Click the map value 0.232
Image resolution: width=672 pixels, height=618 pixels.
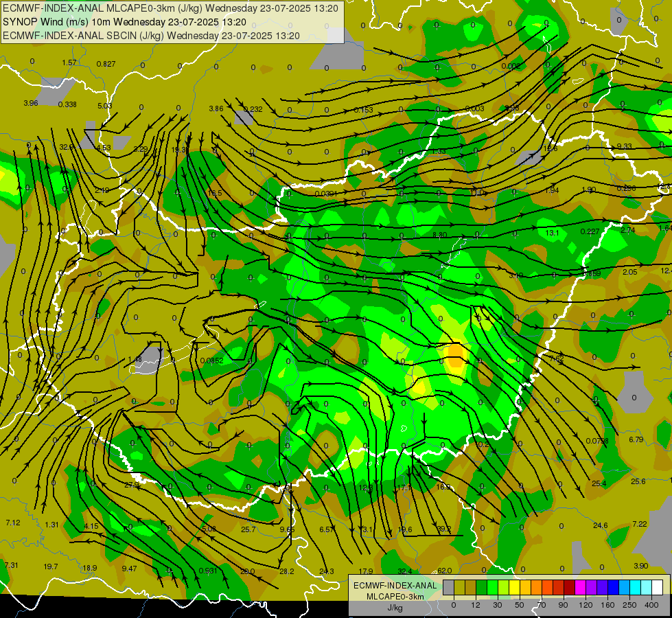[253, 109]
